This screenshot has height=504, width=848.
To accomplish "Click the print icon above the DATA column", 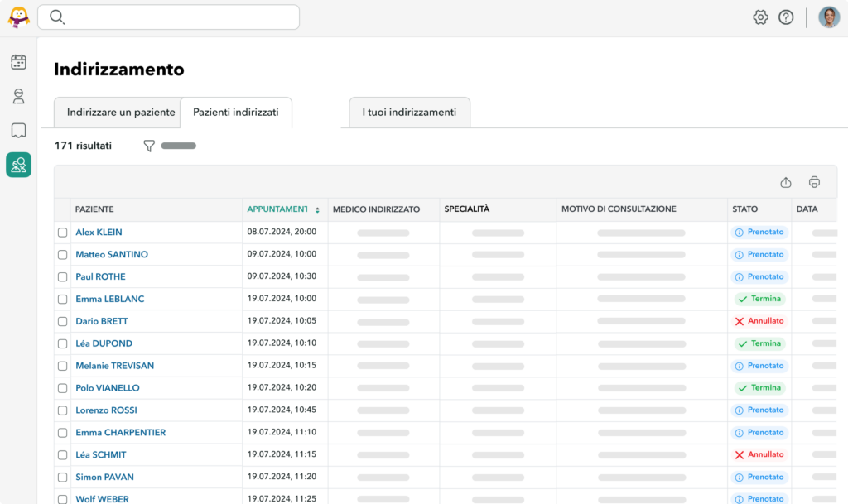I will 813,181.
